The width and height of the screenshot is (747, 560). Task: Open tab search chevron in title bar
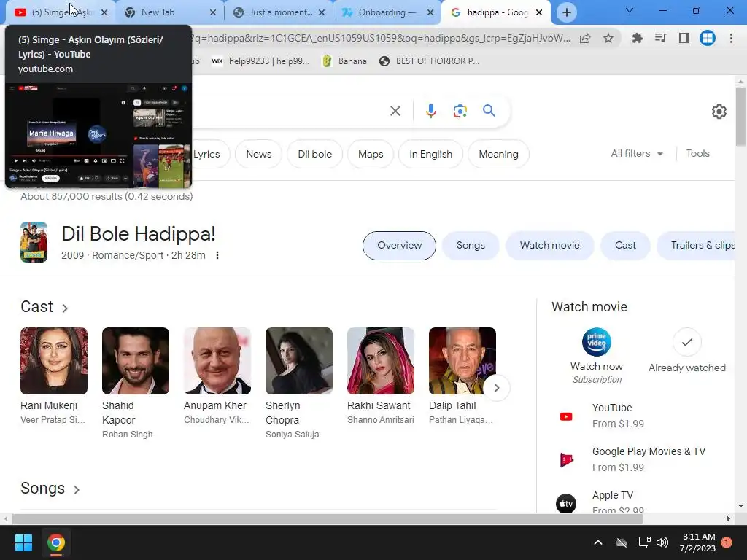click(x=630, y=10)
